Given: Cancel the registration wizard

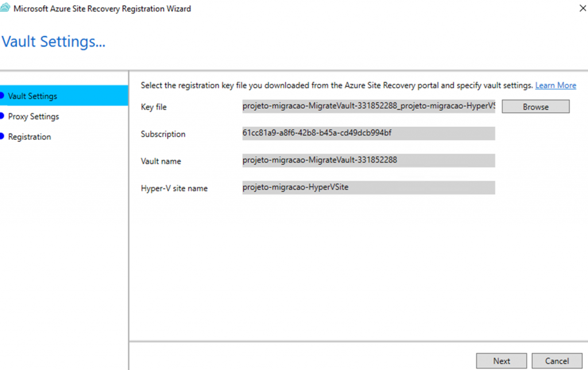Looking at the screenshot, I should click(557, 361).
